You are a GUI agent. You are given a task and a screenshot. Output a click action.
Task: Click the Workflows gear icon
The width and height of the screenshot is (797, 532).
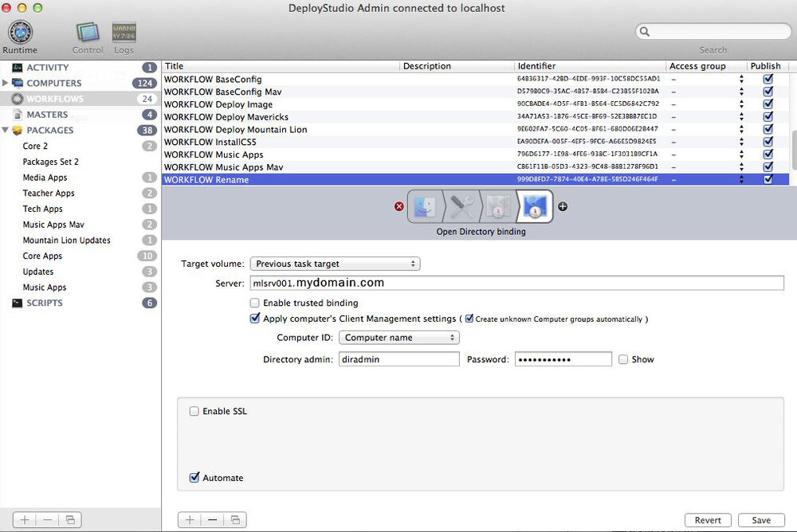[18, 99]
